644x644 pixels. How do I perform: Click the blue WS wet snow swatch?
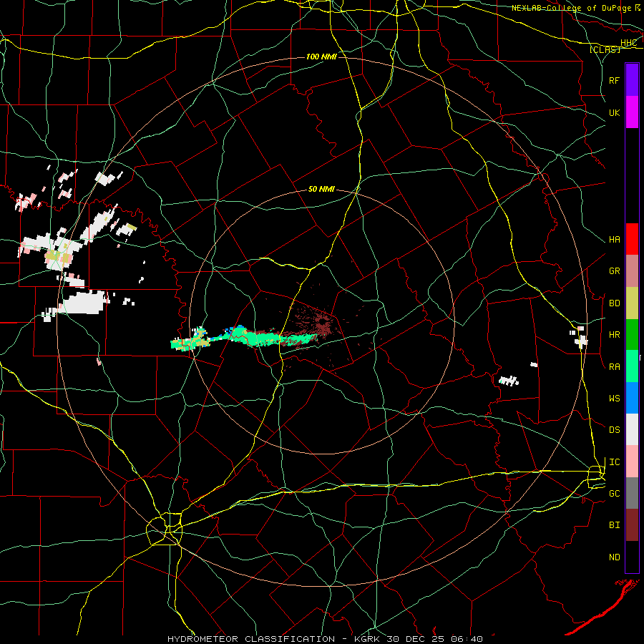(632, 398)
